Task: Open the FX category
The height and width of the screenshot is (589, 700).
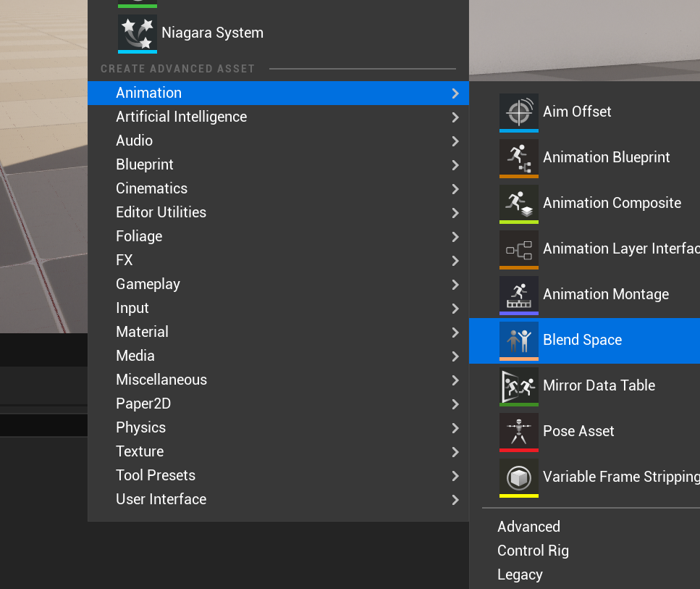Action: click(278, 261)
